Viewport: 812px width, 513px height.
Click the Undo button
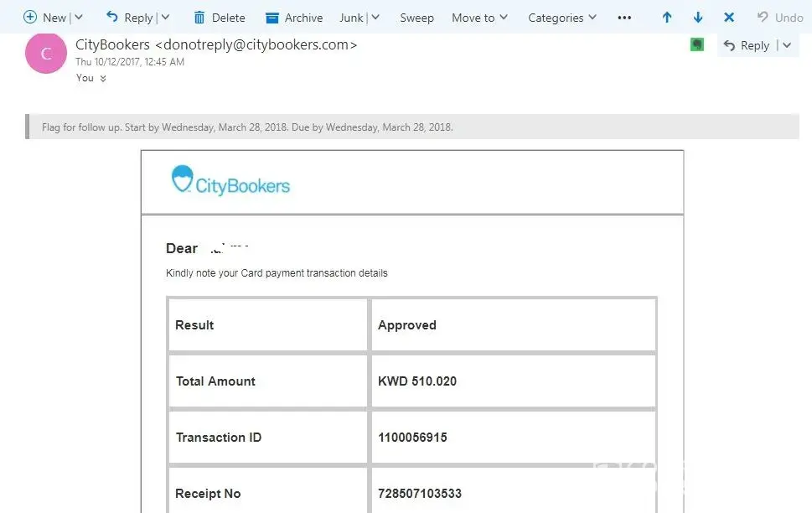[780, 18]
